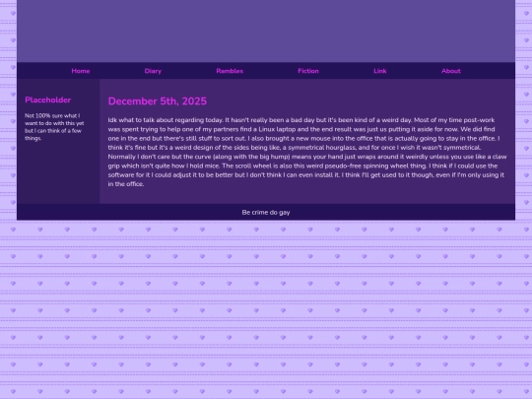
Task: Click the Link nav item
Action: 379,71
